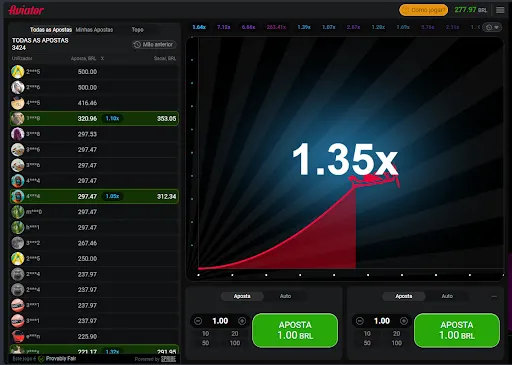The image size is (512, 365).
Task: Show previous hand with Mão anterior
Action: pos(154,44)
